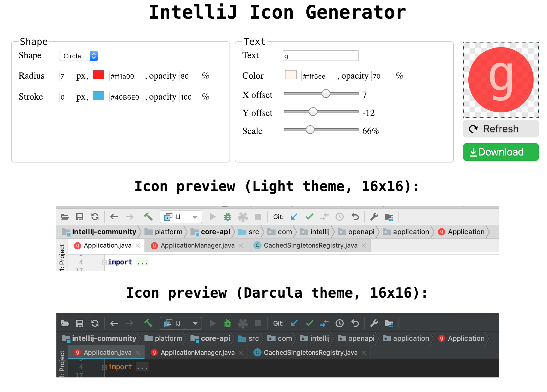Open IJ run configuration dropdown in light preview
Viewport: 547px width, 392px height.
pos(181,217)
